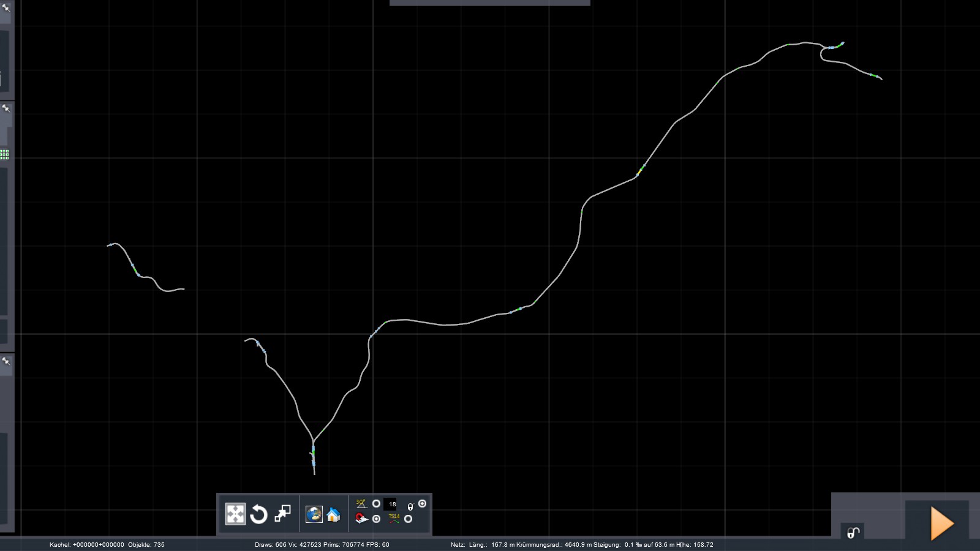This screenshot has width=980, height=551.
Task: Activate the rotate arrow tool
Action: coord(258,514)
